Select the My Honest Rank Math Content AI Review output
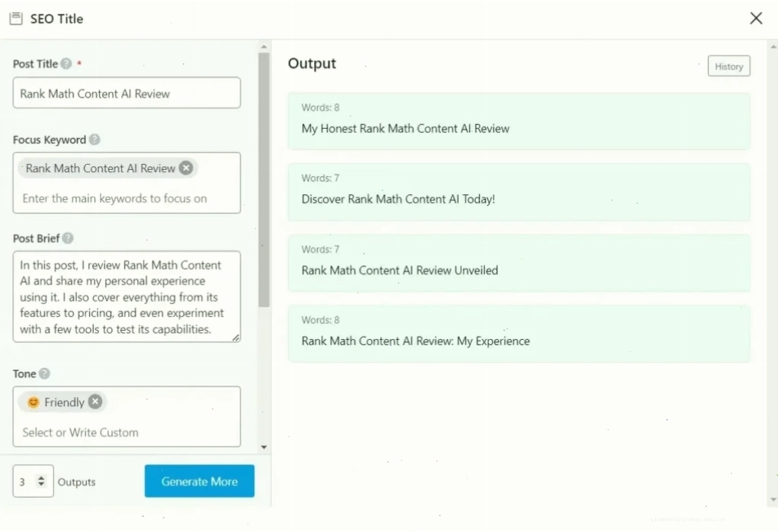The image size is (778, 532). [x=519, y=121]
